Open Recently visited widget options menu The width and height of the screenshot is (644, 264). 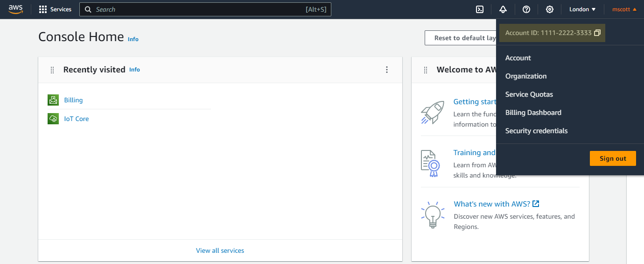click(x=387, y=70)
